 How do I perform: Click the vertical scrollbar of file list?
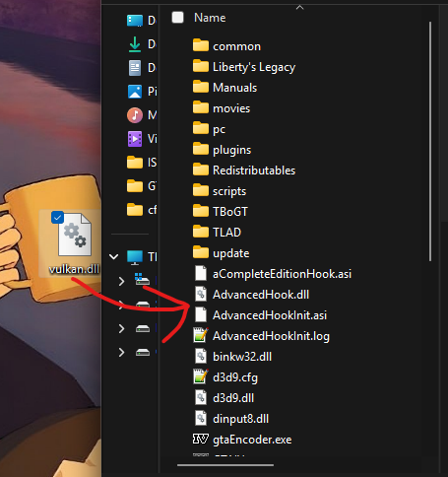(430, 141)
